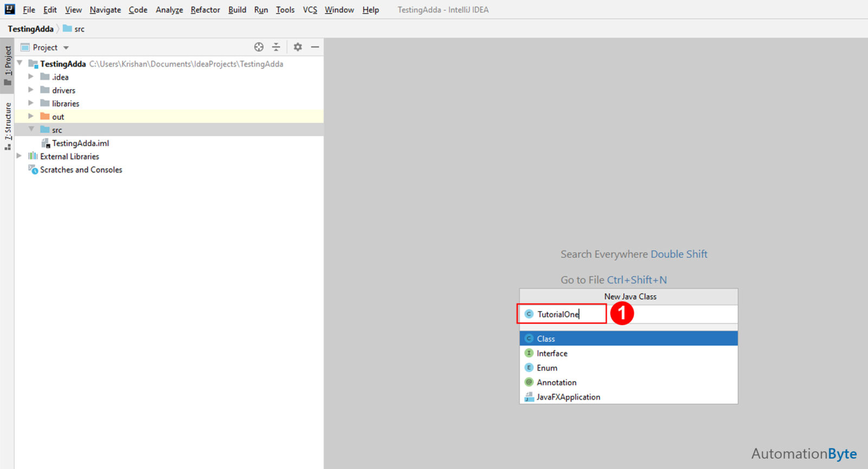Select Class in New Java Class list
This screenshot has height=469, width=868.
(629, 338)
